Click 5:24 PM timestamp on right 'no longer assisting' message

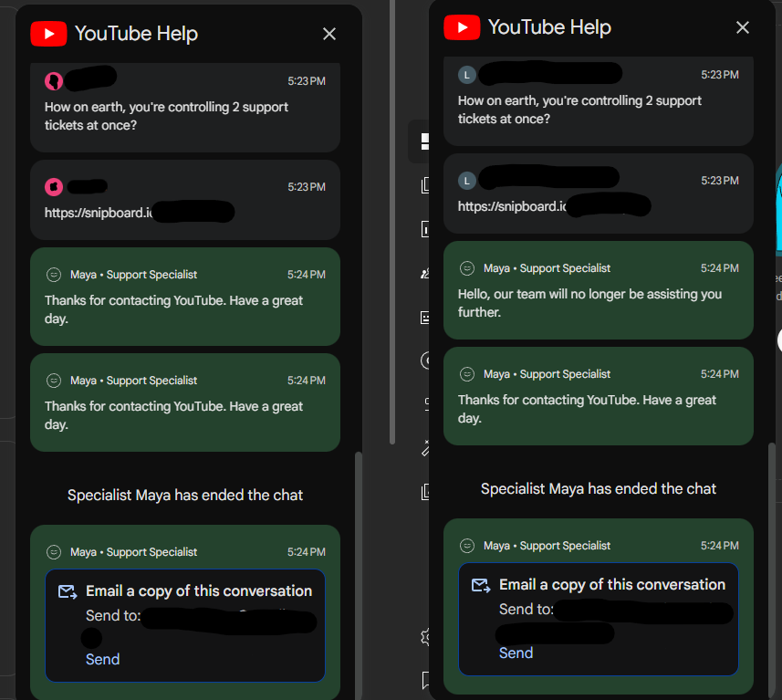pos(720,268)
